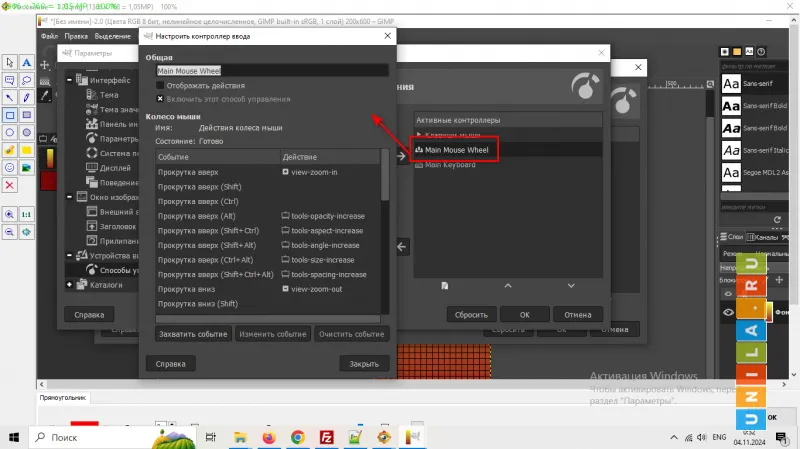Collapse the Интерфейс tree section
Viewport: 800px width, 449px height.
tap(70, 80)
